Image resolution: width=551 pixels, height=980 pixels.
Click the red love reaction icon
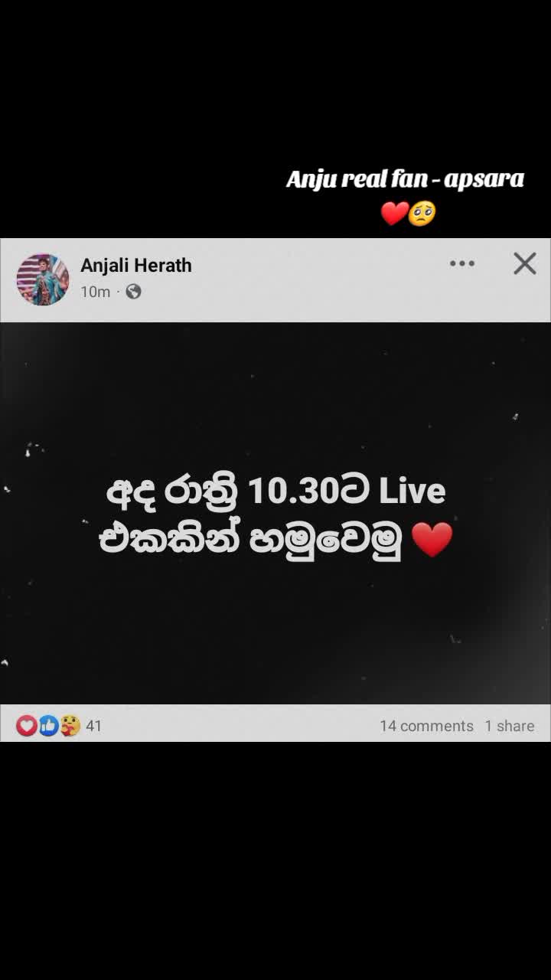pyautogui.click(x=27, y=726)
